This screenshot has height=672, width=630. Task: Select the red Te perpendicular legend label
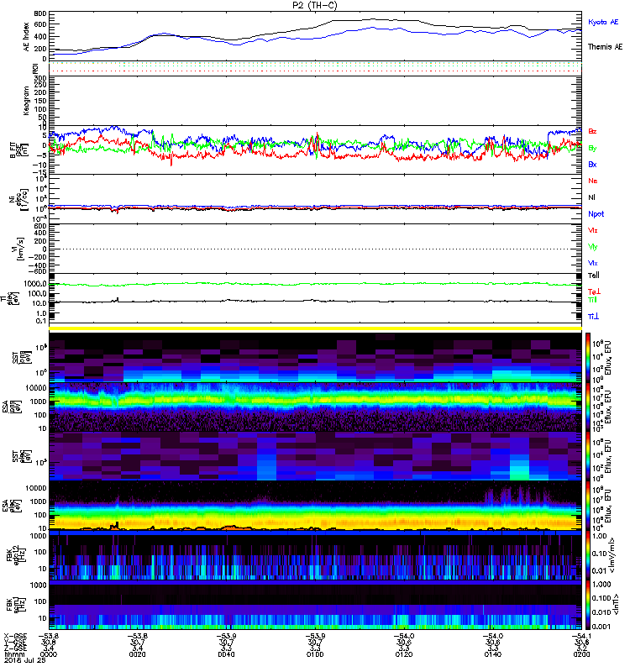(594, 291)
